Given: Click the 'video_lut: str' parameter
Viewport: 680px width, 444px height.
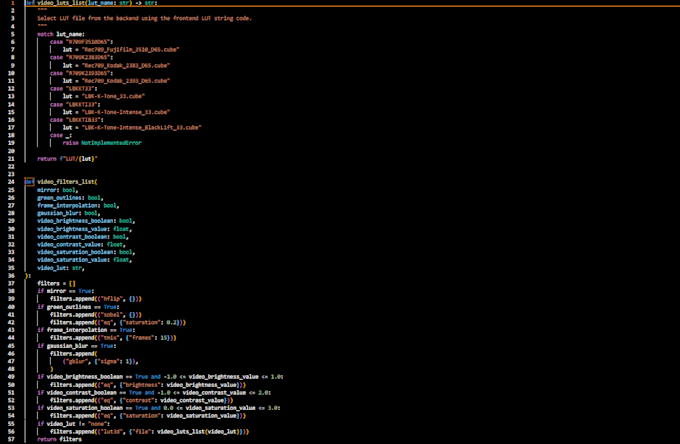Looking at the screenshot, I should (59, 268).
